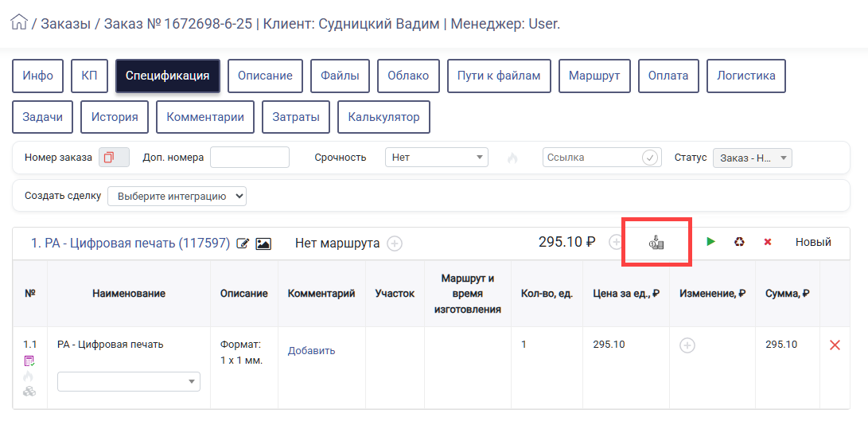Click flame icon in row 1.1
Screen dimensions: 868x421
click(x=29, y=376)
